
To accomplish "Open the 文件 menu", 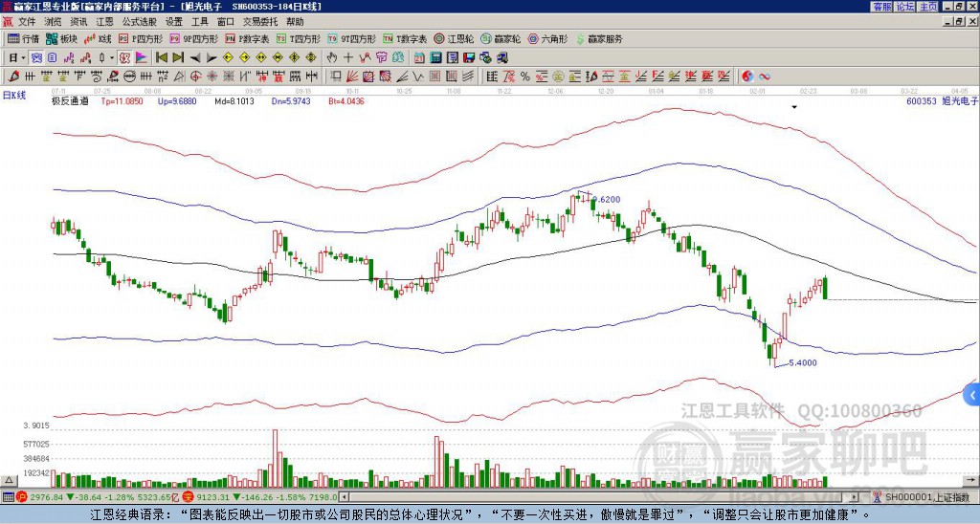I will tap(27, 22).
